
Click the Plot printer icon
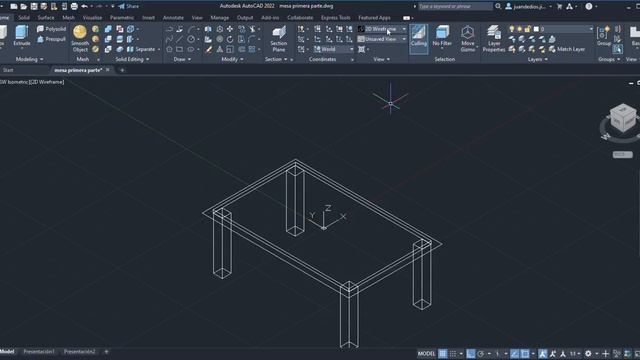pyautogui.click(x=74, y=6)
